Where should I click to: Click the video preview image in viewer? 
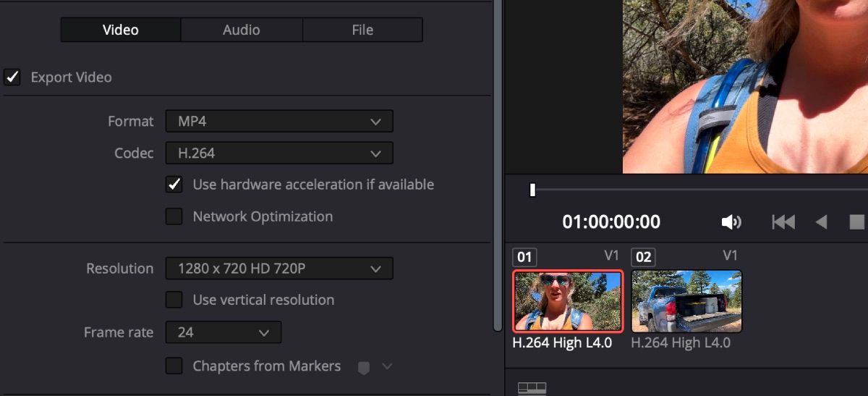745,87
